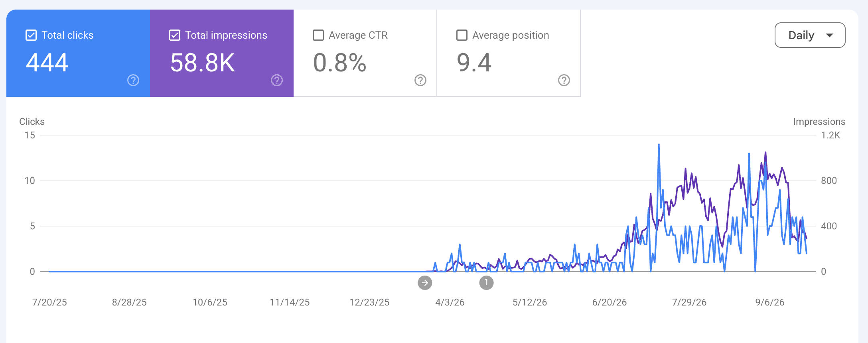Click the 4/3/26 date label
868x343 pixels.
pos(450,302)
